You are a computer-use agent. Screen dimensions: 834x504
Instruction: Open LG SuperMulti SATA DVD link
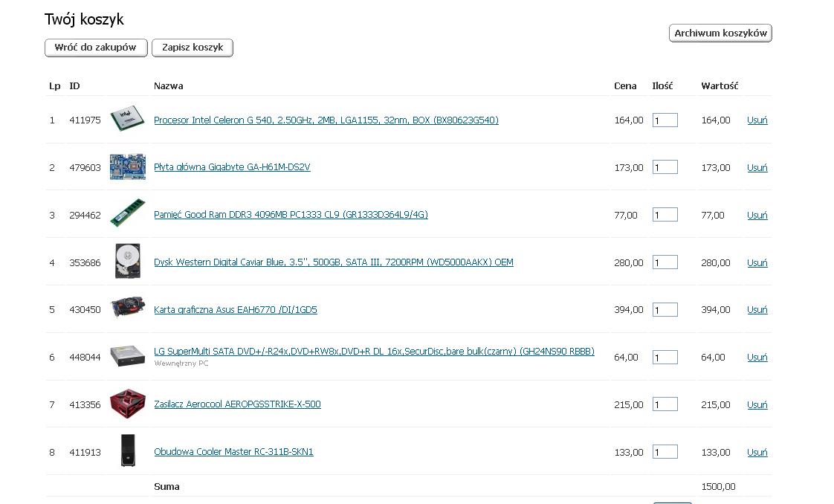click(374, 352)
